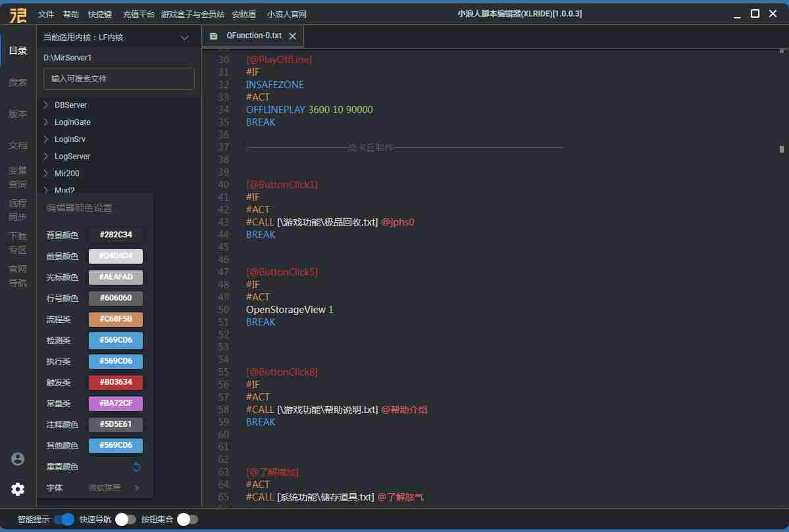Click the settings gear icon in sidebar
The image size is (789, 532).
coord(18,489)
